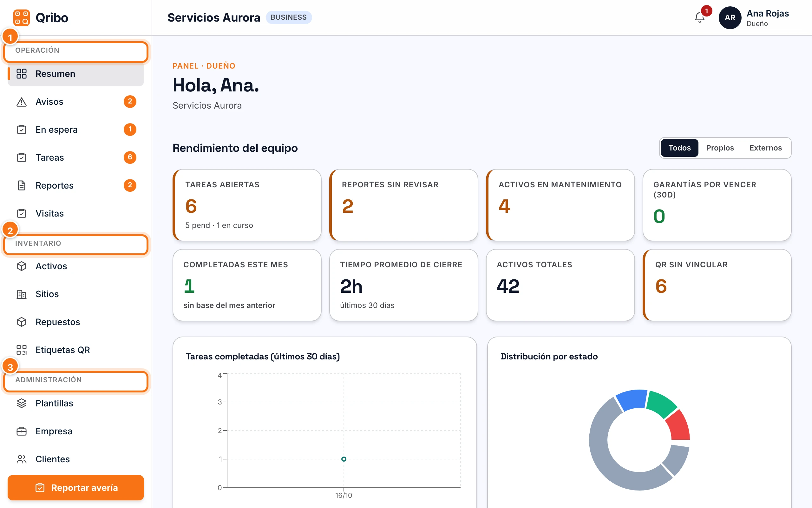Screen dimensions: 812x508
Task: Click the BUSINESS plan badge
Action: (x=289, y=17)
